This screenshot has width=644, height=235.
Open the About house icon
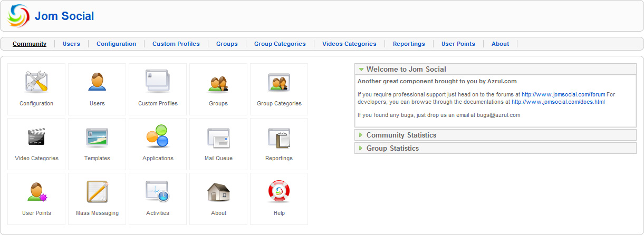click(218, 192)
